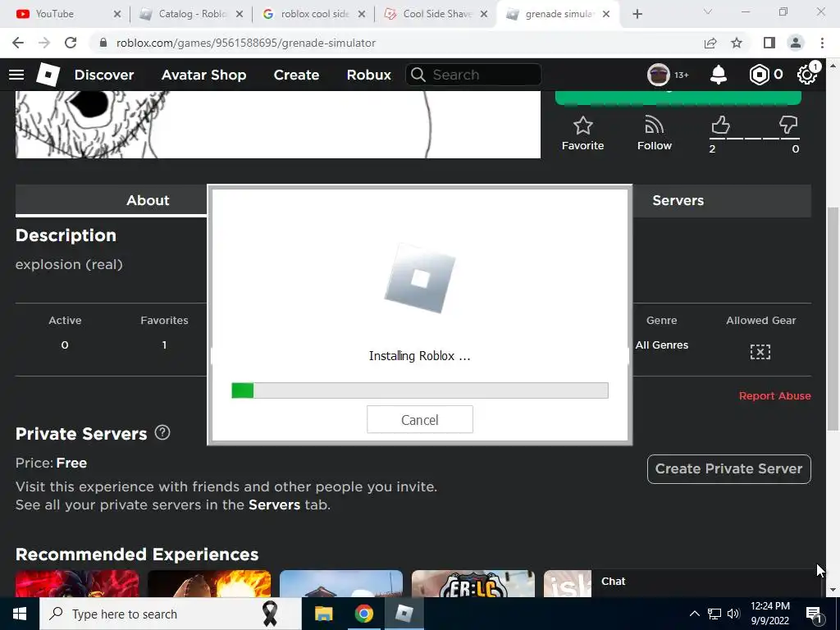840x630 pixels.
Task: Close the YouTube tab
Action: [117, 15]
